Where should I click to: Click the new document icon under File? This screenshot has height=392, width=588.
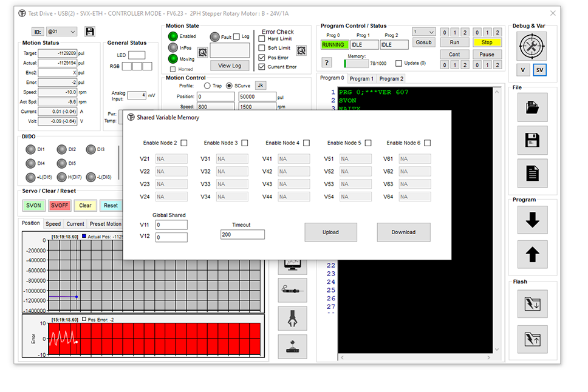(x=532, y=174)
